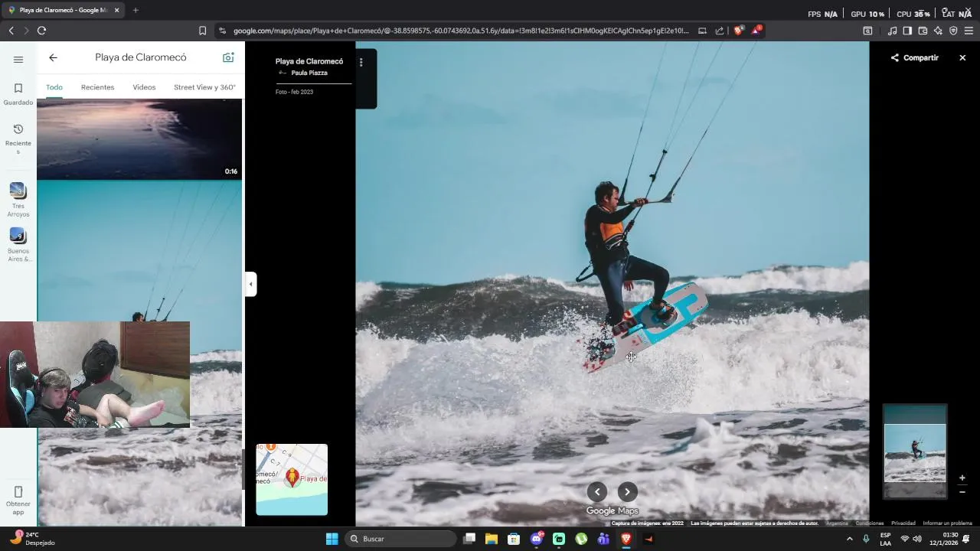Open the Privacidad link
980x551 pixels.
pos(903,523)
